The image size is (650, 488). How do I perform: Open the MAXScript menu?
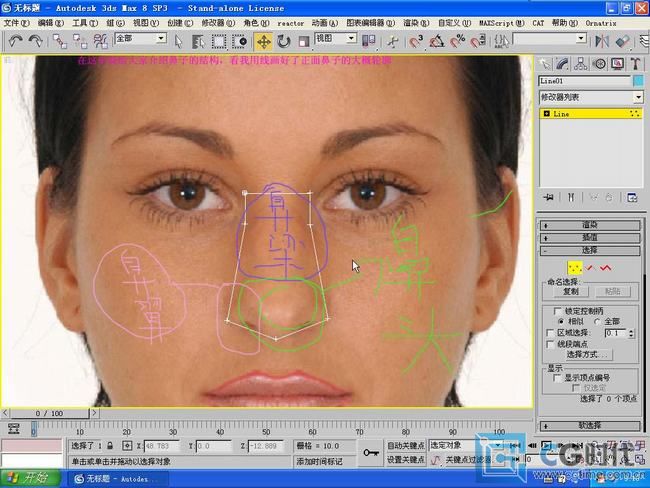(x=501, y=23)
